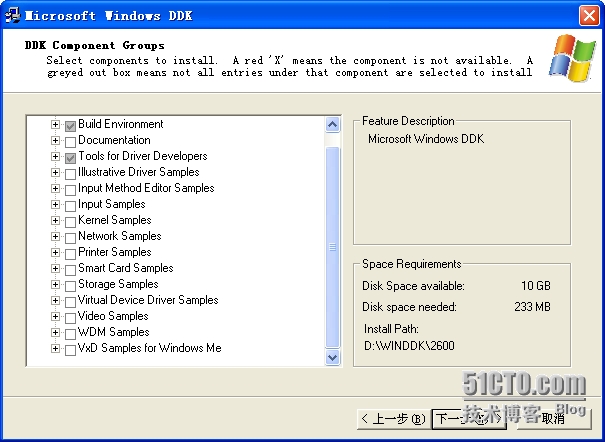
Task: Click the 10 GB available space value
Action: [x=536, y=285]
